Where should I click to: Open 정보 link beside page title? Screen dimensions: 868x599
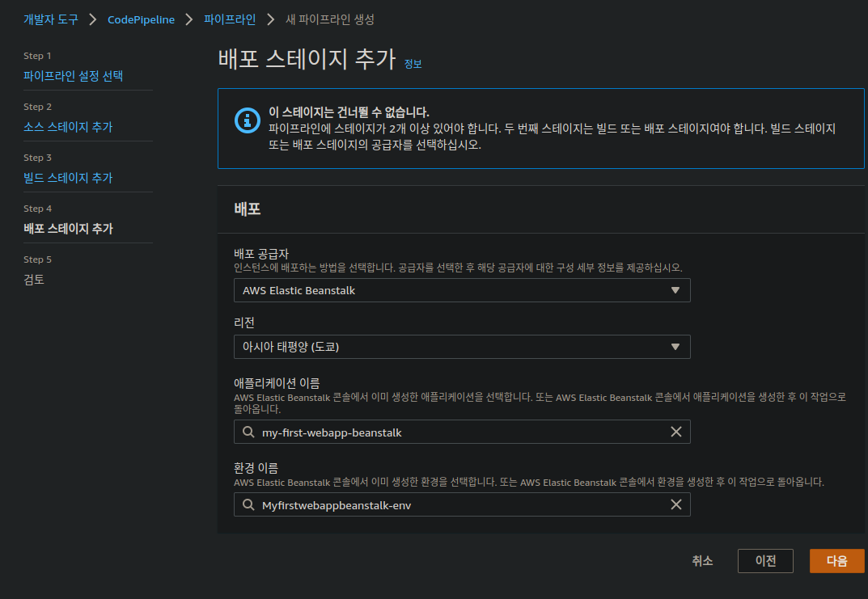pos(413,64)
